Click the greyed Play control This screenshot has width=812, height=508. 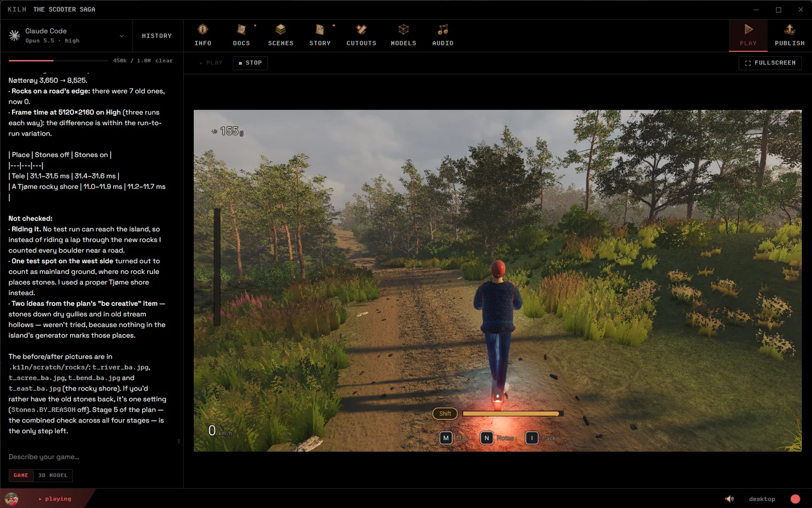tap(211, 63)
